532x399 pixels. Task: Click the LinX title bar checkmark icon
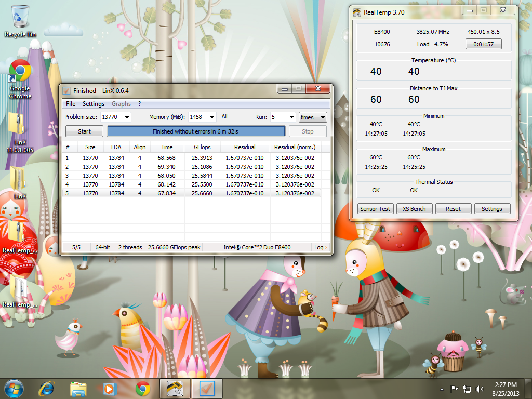point(66,90)
